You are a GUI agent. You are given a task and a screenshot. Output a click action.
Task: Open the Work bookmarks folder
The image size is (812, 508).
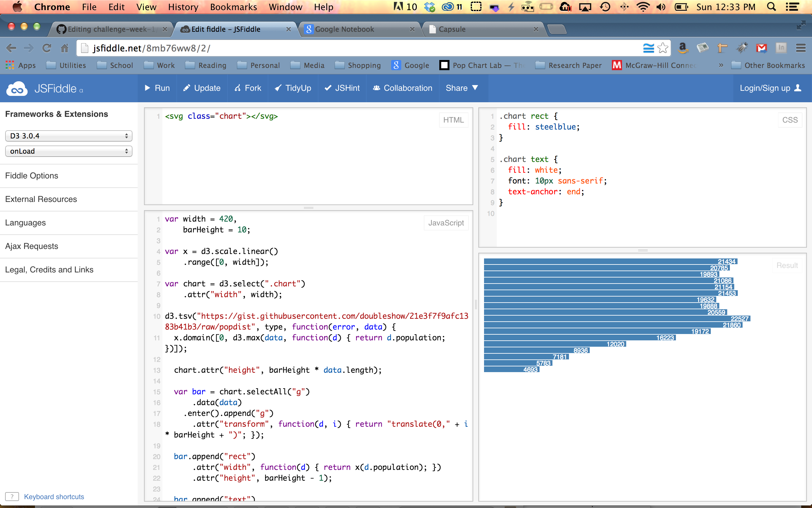pos(159,65)
